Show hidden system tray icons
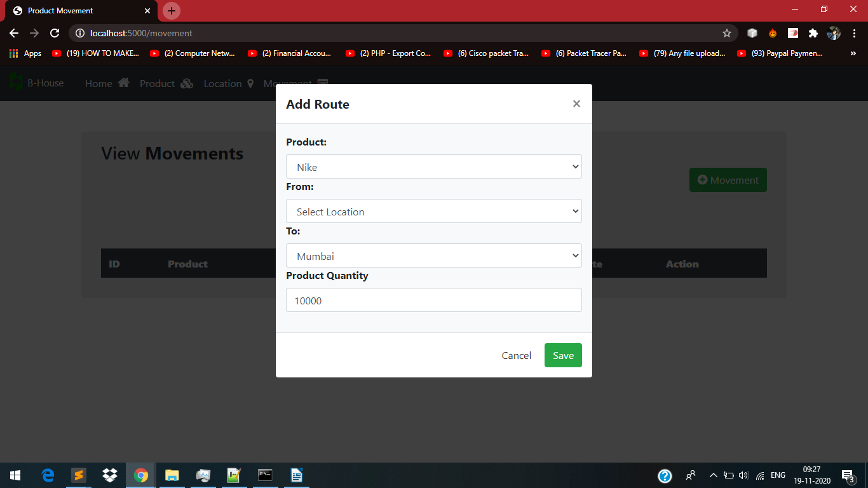 (713, 475)
